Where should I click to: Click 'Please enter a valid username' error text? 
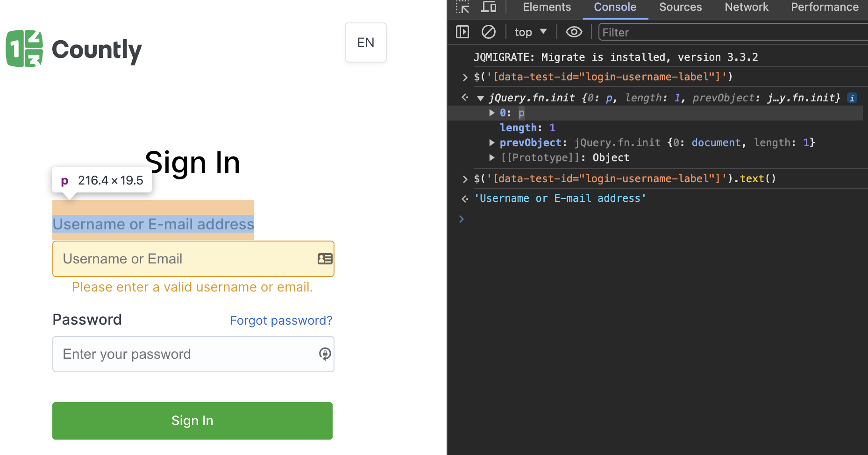[x=192, y=287]
